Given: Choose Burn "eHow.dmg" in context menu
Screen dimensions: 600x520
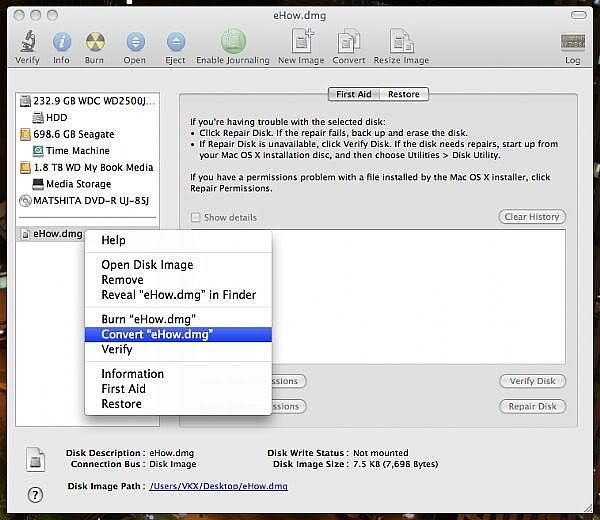Looking at the screenshot, I should [178, 319].
